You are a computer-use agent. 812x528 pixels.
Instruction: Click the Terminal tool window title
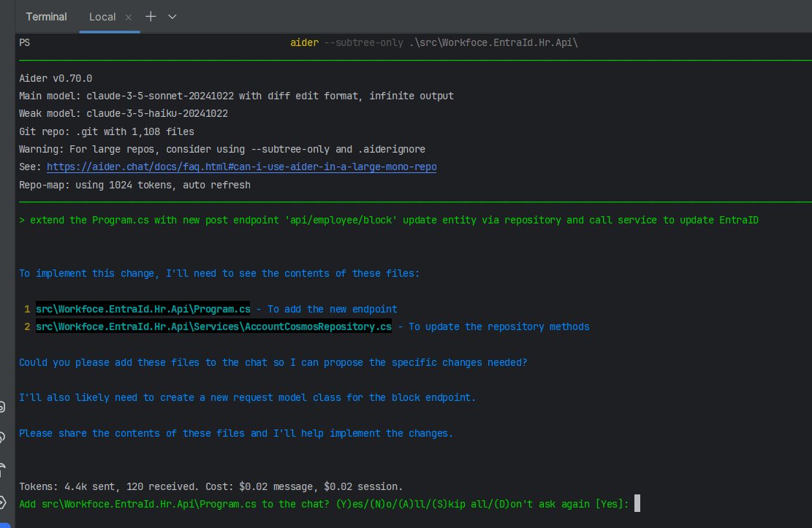(x=46, y=16)
